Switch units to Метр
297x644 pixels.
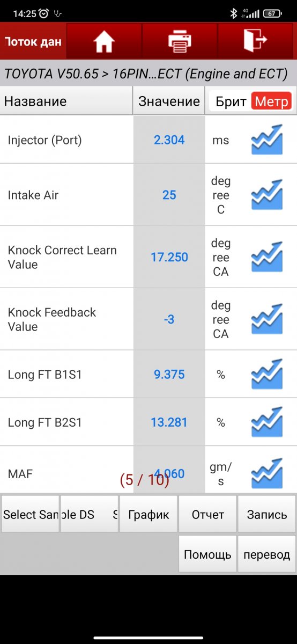click(272, 101)
